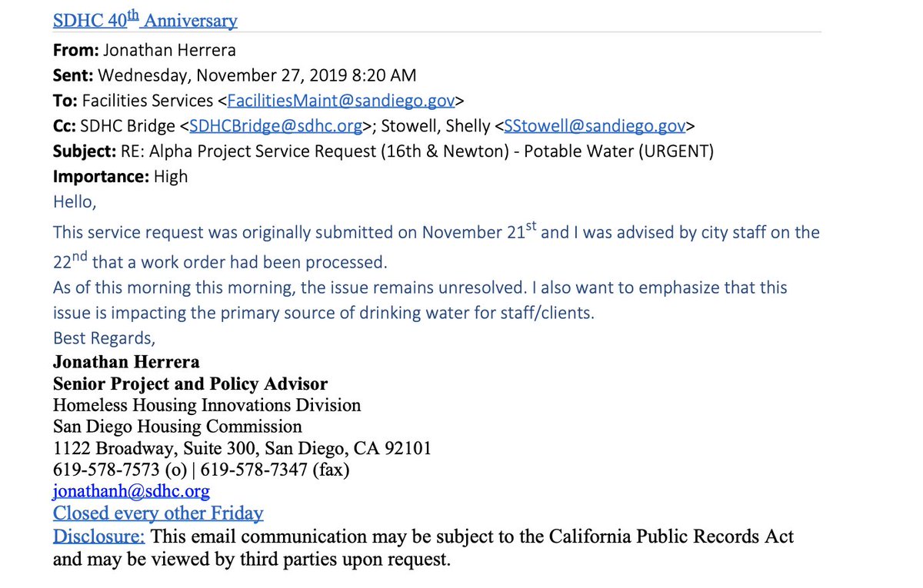The height and width of the screenshot is (588, 923).
Task: Open the jonathanh@sdhc.org email link
Action: coord(131,491)
